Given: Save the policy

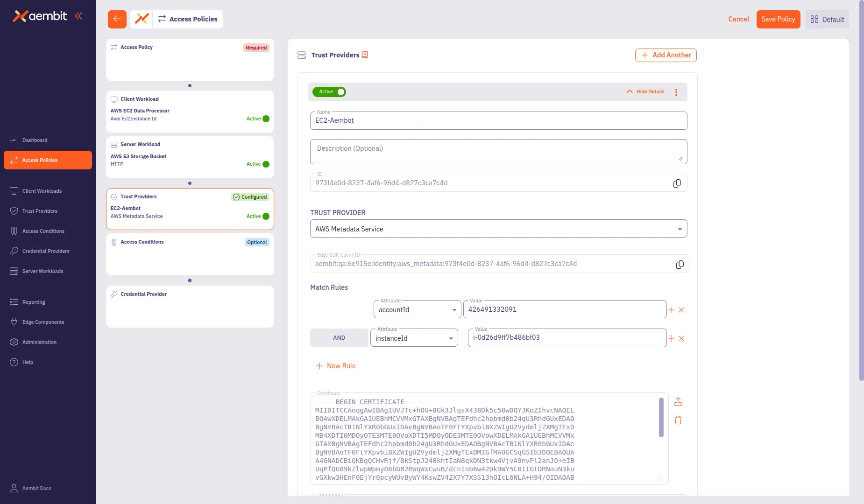Looking at the screenshot, I should coord(777,19).
